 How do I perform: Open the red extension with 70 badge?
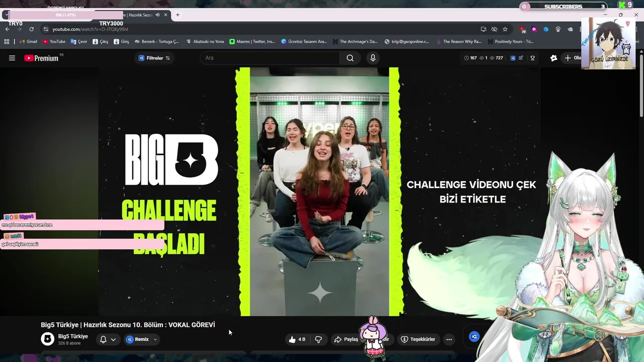click(x=522, y=29)
